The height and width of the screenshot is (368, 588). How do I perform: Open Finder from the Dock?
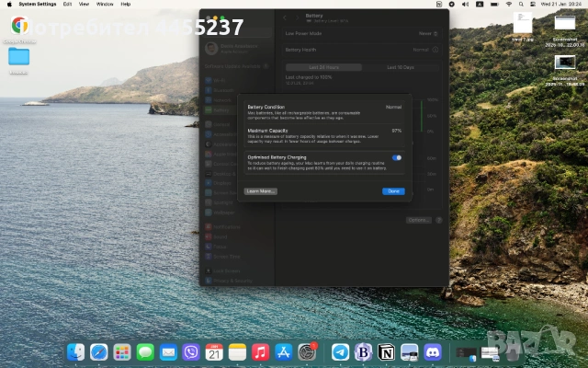tap(75, 352)
